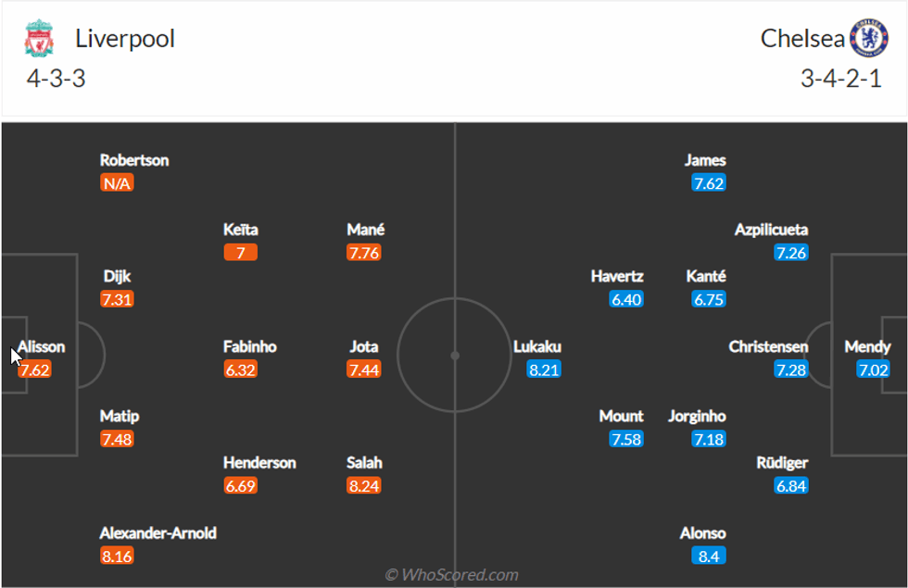Screen dimensions: 908x588
Task: Click goalkeeper Alisson's name
Action: pos(43,347)
